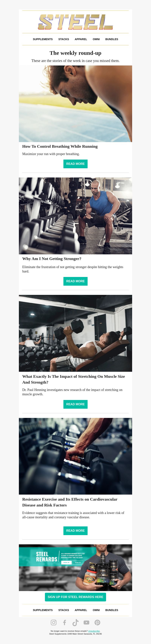Open the TikTok icon in footer
Image resolution: width=151 pixels, height=644 pixels.
[x=75, y=622]
